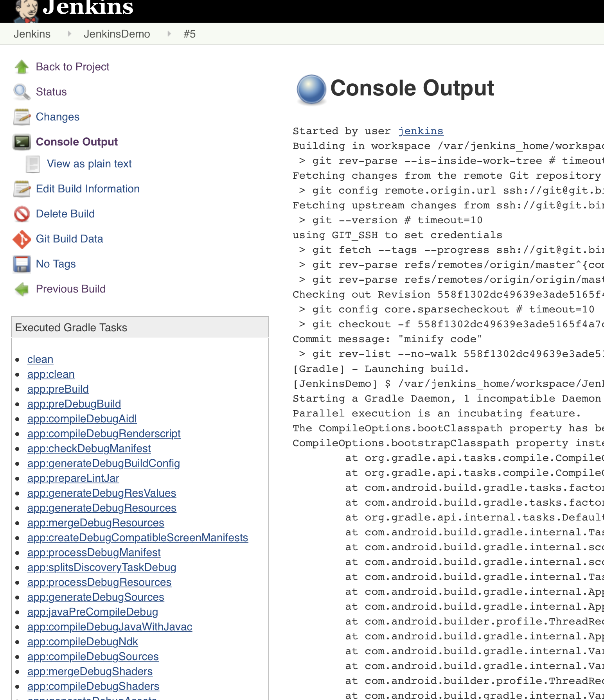Click the Console Output terminal icon

[x=22, y=142]
